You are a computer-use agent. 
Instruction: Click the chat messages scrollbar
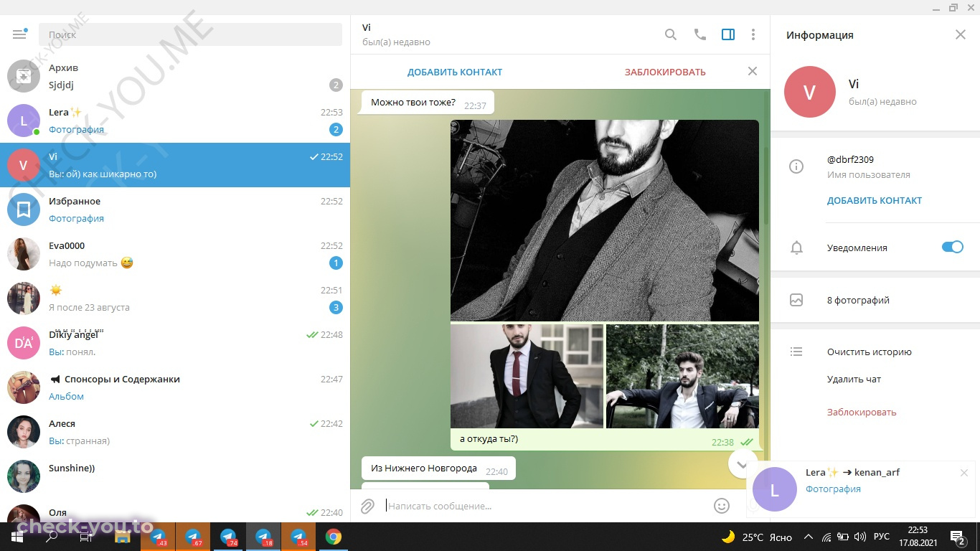coord(766,187)
